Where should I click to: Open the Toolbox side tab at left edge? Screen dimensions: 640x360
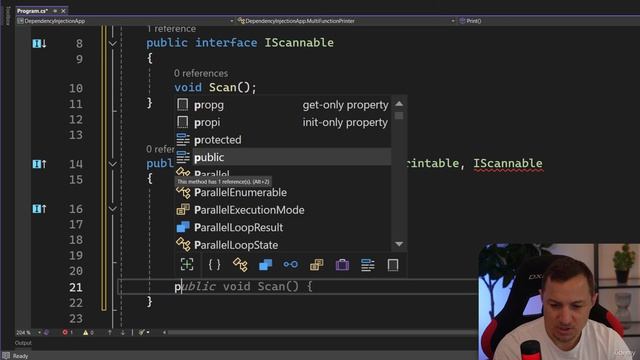pyautogui.click(x=7, y=16)
